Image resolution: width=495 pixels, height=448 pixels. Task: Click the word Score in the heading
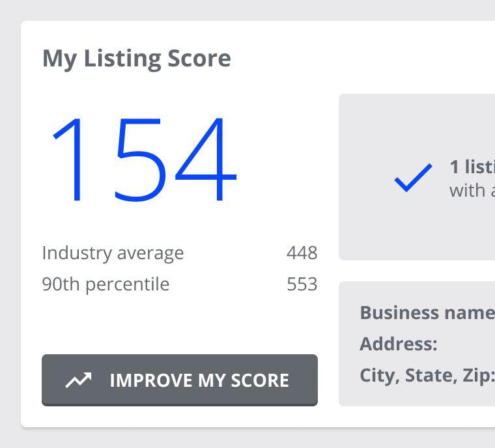tap(199, 59)
